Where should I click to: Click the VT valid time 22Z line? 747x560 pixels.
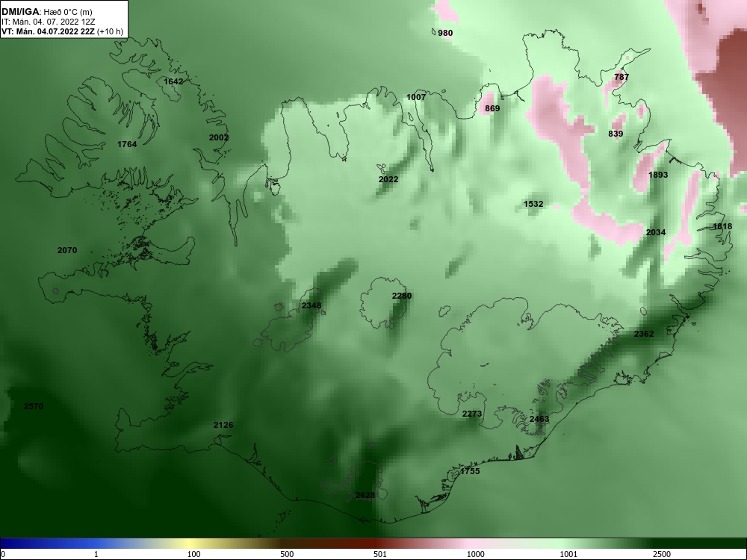click(62, 31)
